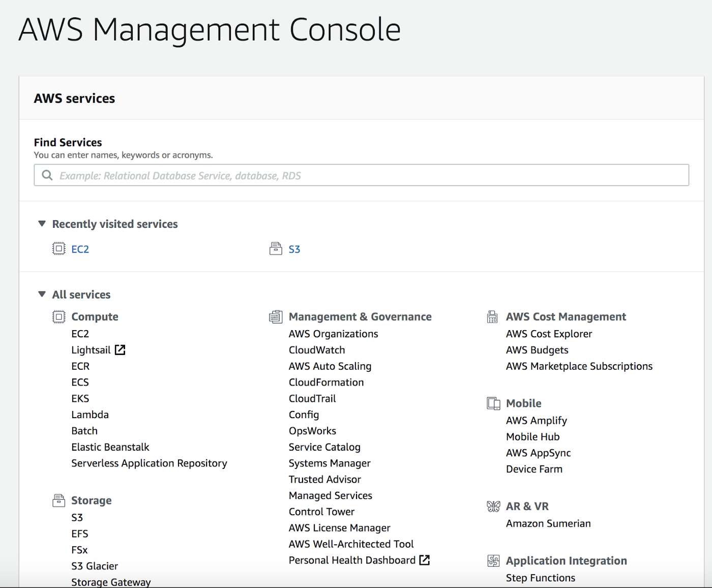Open Systems Manager
The image size is (712, 588).
point(330,463)
